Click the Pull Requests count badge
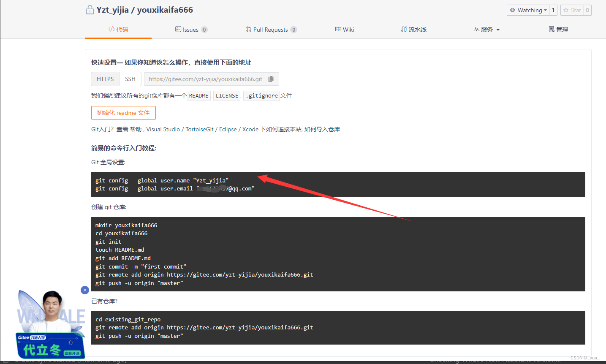Screen dimensions: 606x364 (x=294, y=30)
